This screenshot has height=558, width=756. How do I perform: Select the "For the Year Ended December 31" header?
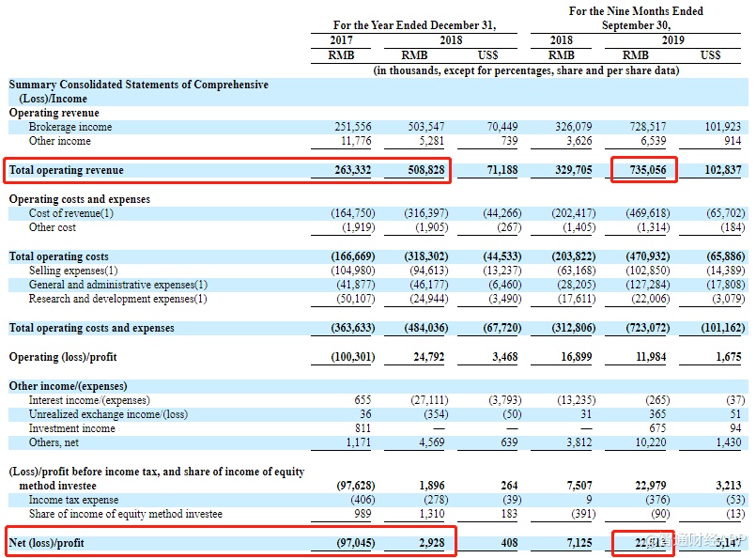click(414, 25)
